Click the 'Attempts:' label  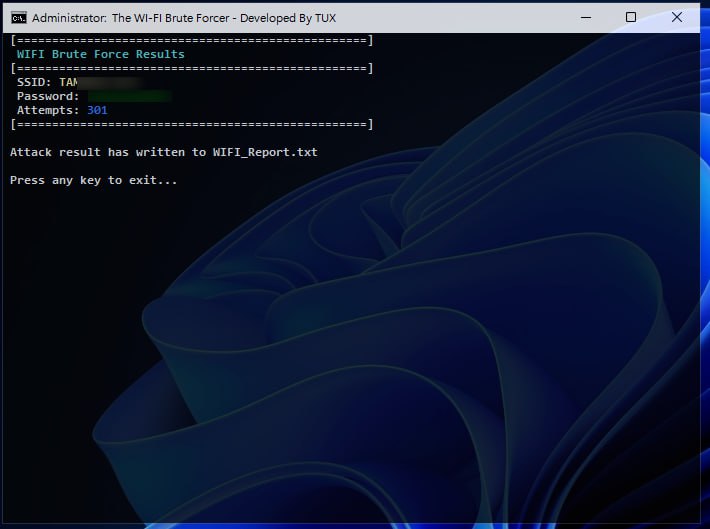pyautogui.click(x=48, y=111)
